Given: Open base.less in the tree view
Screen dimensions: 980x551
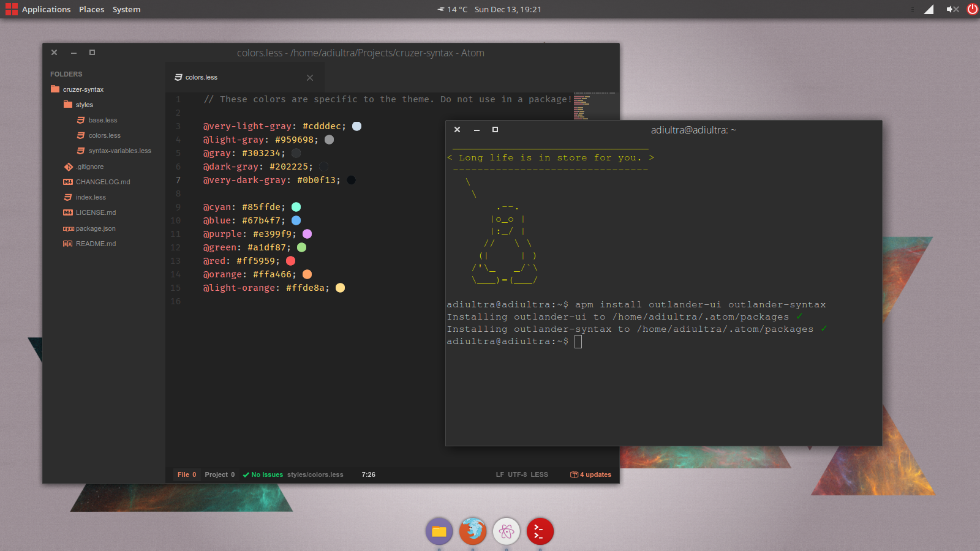Looking at the screenshot, I should click(102, 120).
